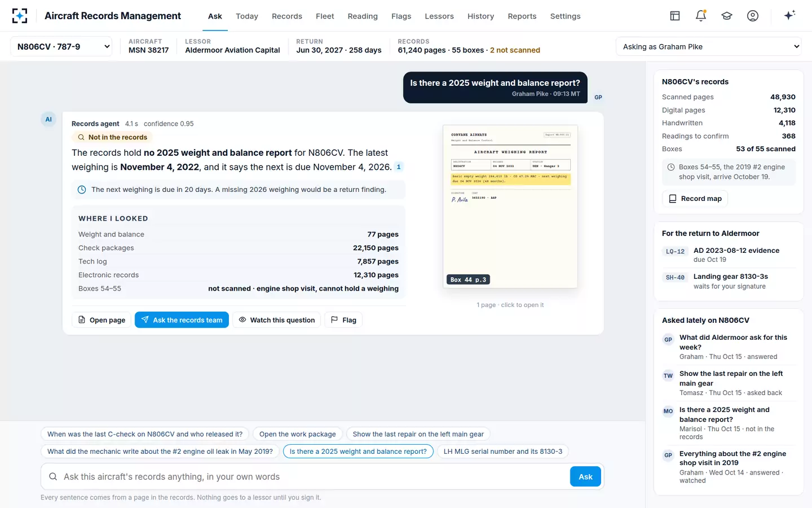Click TW avatar in Asked lately list
Screen dimensions: 812x508
point(668,376)
